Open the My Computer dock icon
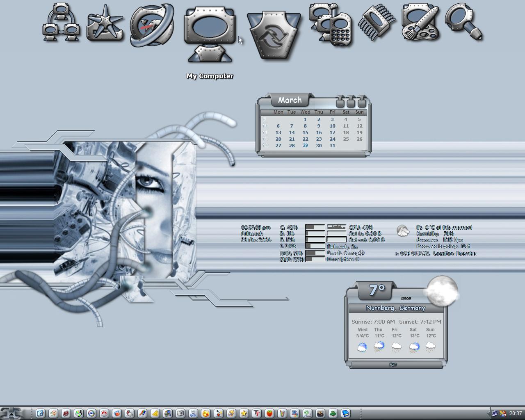This screenshot has width=525, height=420. click(x=210, y=34)
